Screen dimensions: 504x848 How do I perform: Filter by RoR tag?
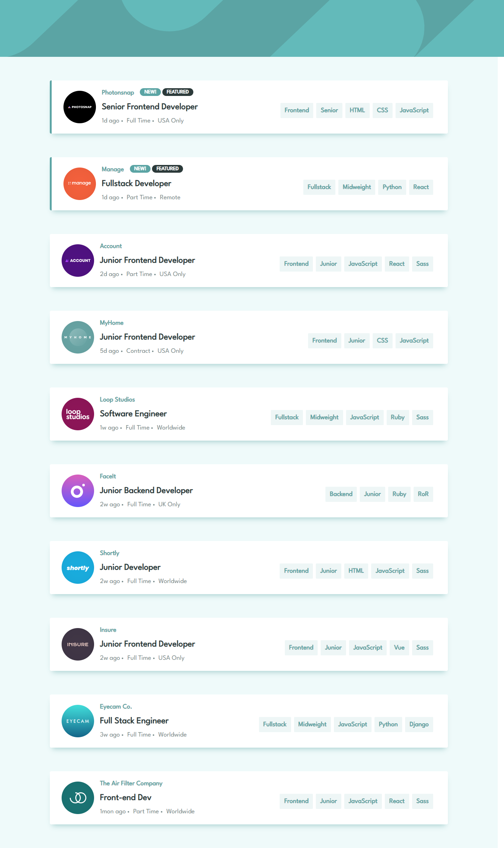tap(423, 494)
